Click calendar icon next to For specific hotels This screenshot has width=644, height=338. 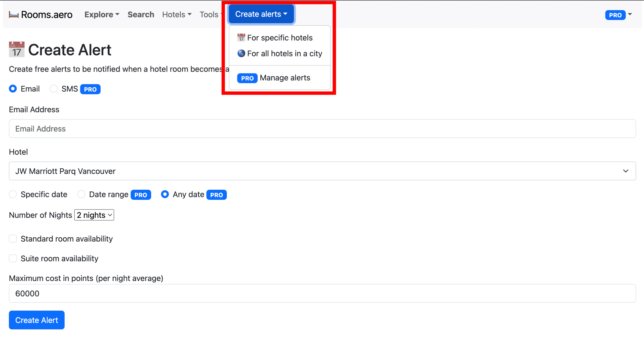point(241,38)
